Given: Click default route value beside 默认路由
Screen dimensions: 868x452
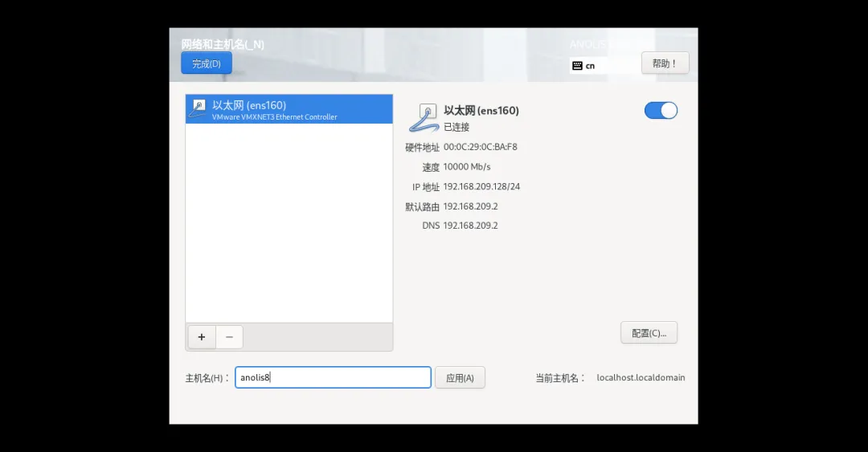Looking at the screenshot, I should pyautogui.click(x=470, y=206).
